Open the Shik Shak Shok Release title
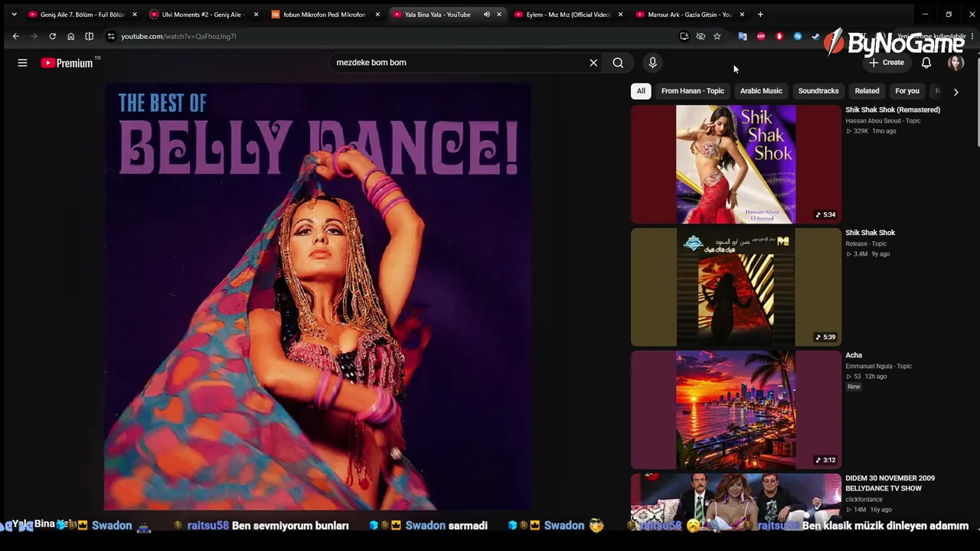980x551 pixels. click(x=870, y=233)
